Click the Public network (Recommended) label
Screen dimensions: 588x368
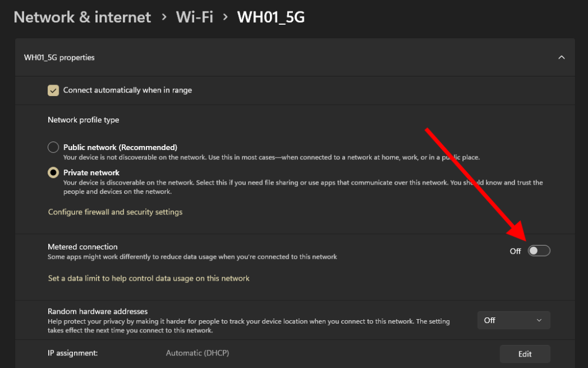pyautogui.click(x=120, y=147)
